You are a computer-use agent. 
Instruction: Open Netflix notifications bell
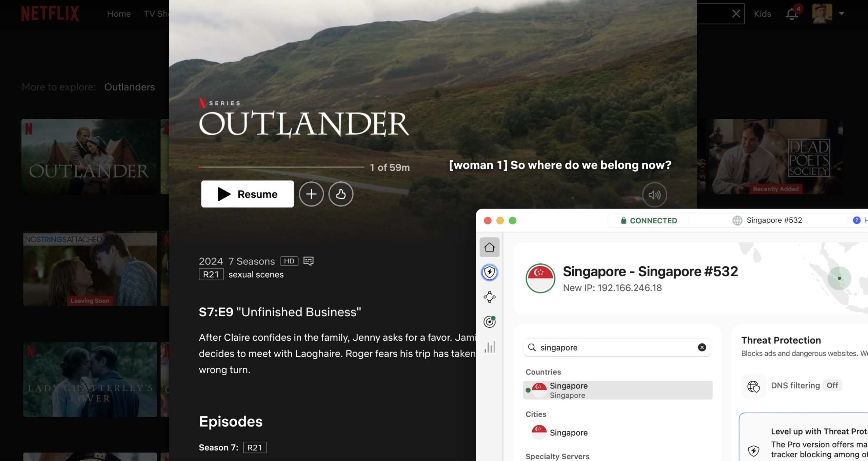click(792, 14)
